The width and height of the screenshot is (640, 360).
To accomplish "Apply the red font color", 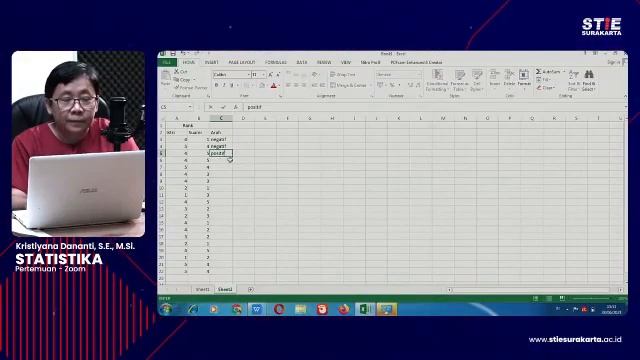I will pos(273,85).
